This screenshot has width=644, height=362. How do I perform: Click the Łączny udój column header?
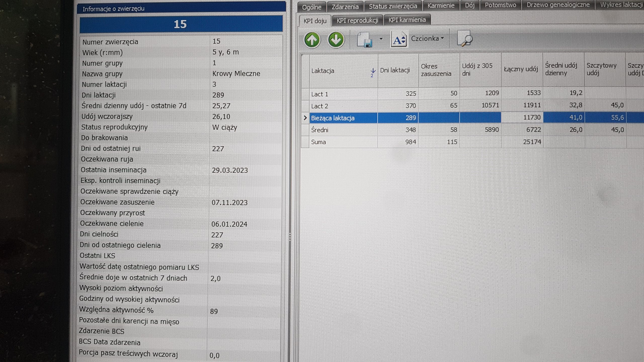click(521, 69)
